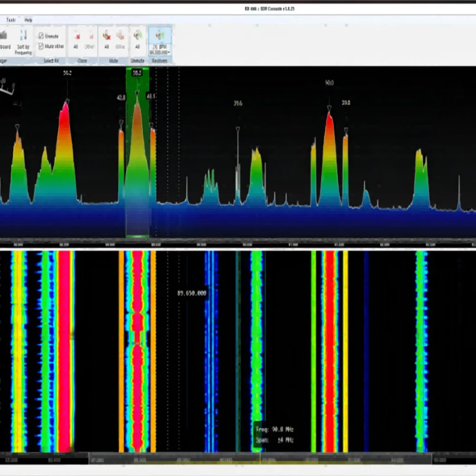Screen dimensions: 476x476
Task: Click the strong red signal in the waterfall
Action: coord(63,352)
